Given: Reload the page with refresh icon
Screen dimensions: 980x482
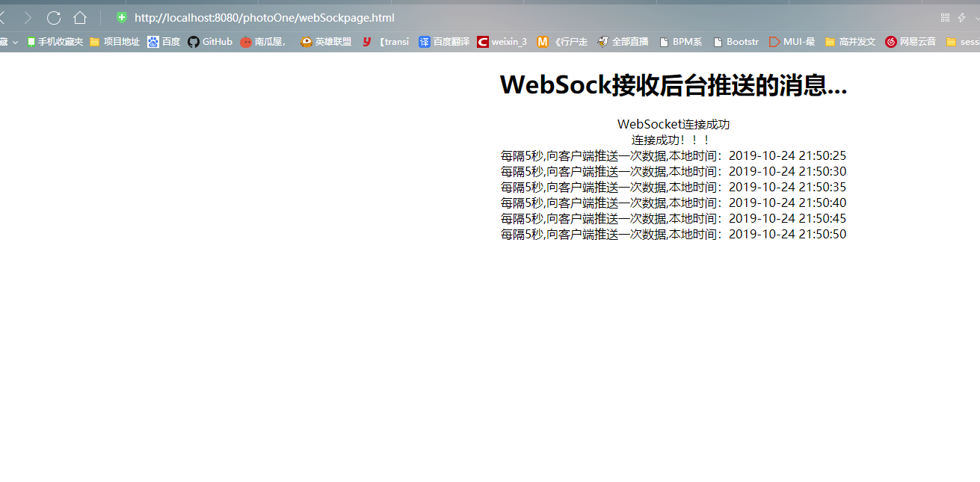Looking at the screenshot, I should point(54,18).
